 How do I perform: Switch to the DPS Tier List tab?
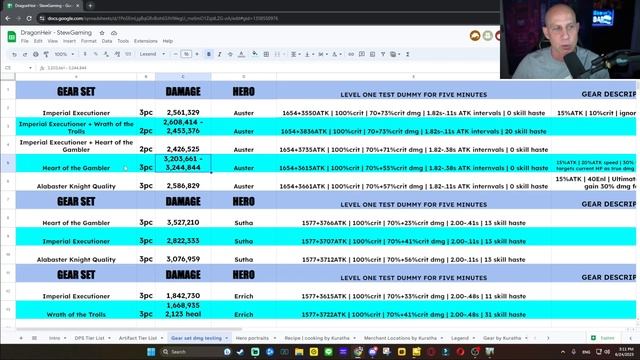pyautogui.click(x=89, y=338)
